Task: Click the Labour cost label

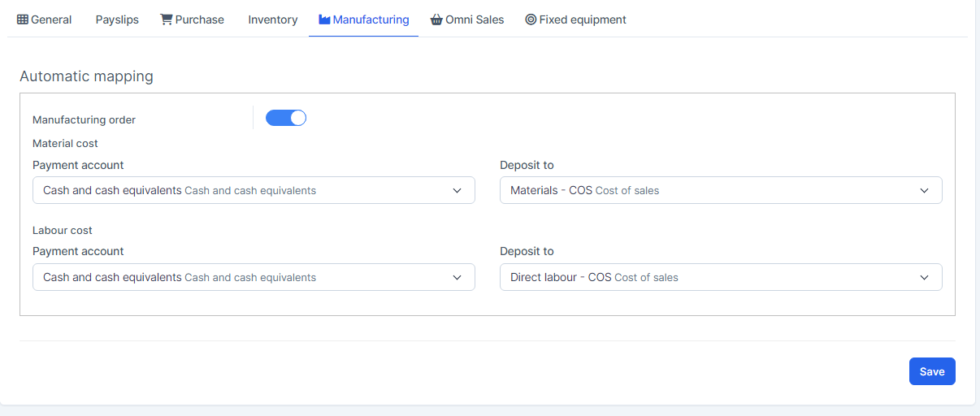Action: 63,231
